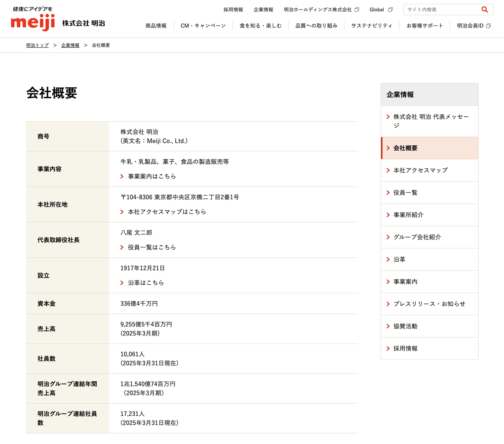Screen dimensions: 504x444
Task: Click the 商号 row label
Action: tap(43, 137)
